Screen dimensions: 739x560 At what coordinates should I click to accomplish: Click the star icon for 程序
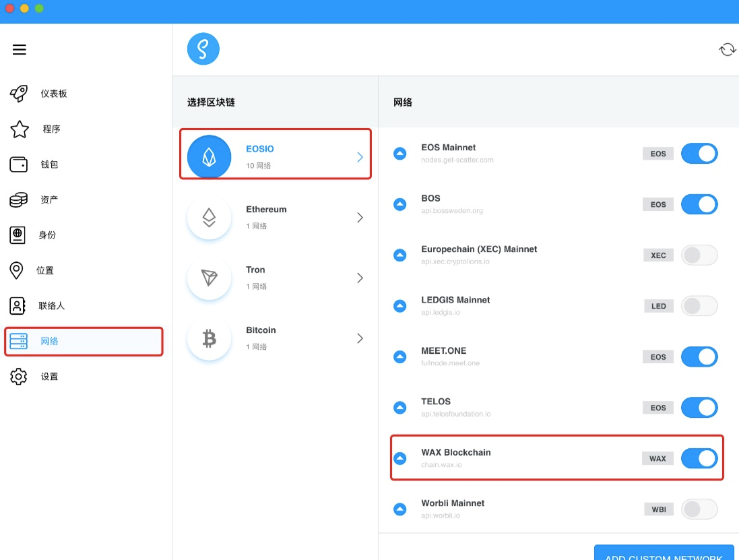click(20, 129)
